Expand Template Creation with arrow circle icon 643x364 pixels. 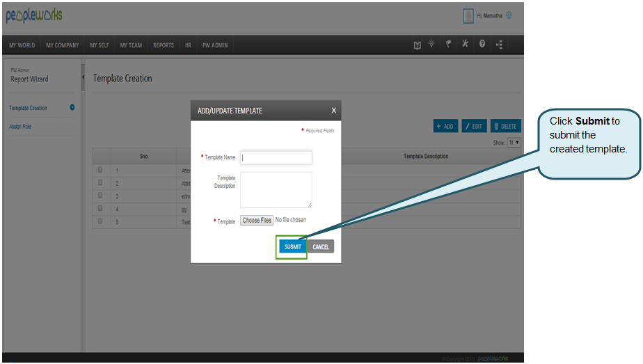coord(72,108)
